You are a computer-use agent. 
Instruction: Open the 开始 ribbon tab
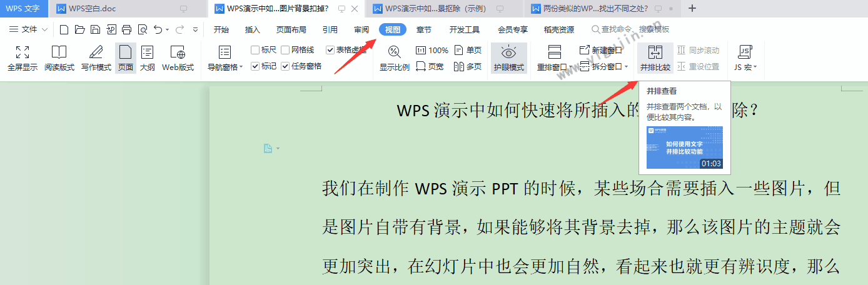(x=221, y=29)
